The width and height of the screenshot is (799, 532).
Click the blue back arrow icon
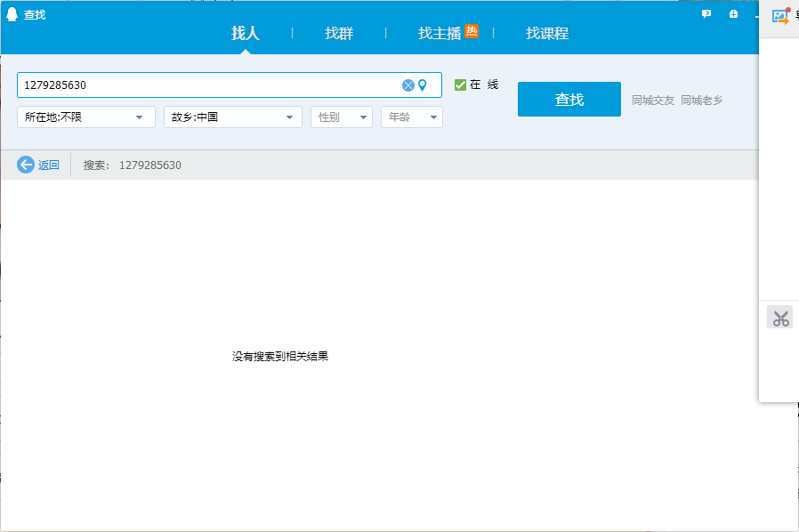[26, 165]
